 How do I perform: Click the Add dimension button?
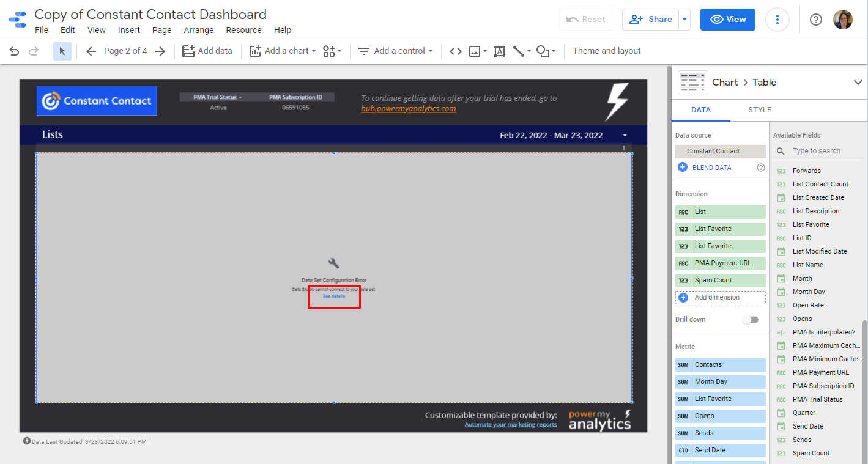click(720, 298)
